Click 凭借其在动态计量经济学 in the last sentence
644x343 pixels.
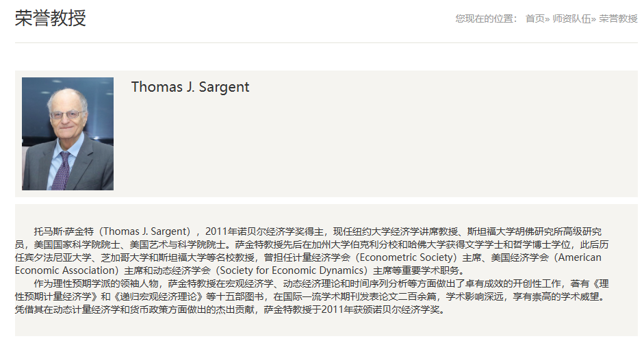(x=67, y=309)
